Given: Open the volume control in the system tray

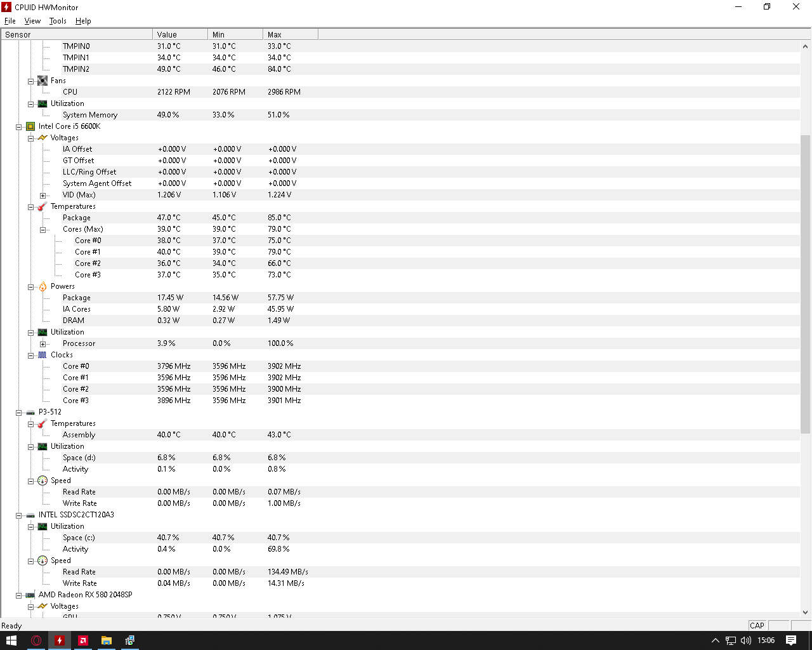Looking at the screenshot, I should tap(746, 640).
